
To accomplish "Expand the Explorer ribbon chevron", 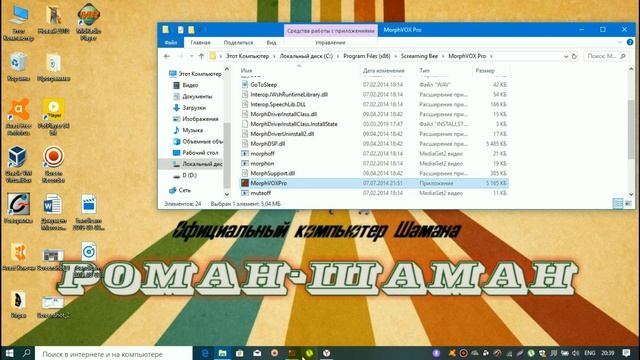I will [x=620, y=42].
